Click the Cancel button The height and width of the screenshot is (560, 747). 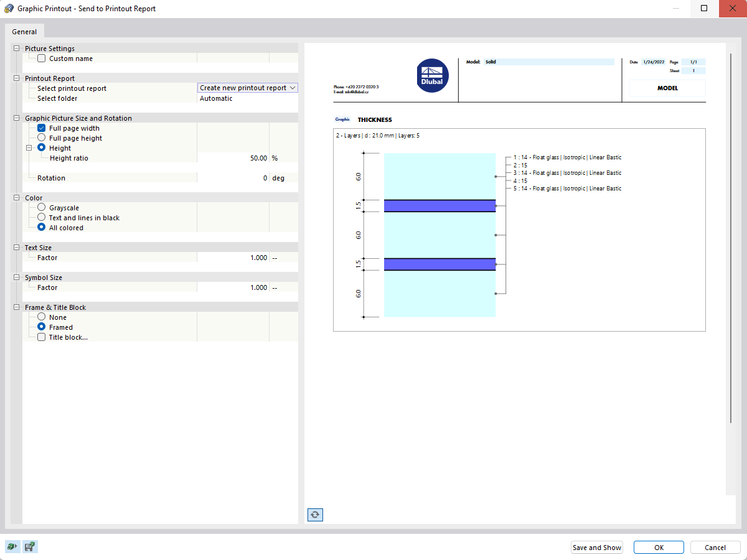(715, 548)
